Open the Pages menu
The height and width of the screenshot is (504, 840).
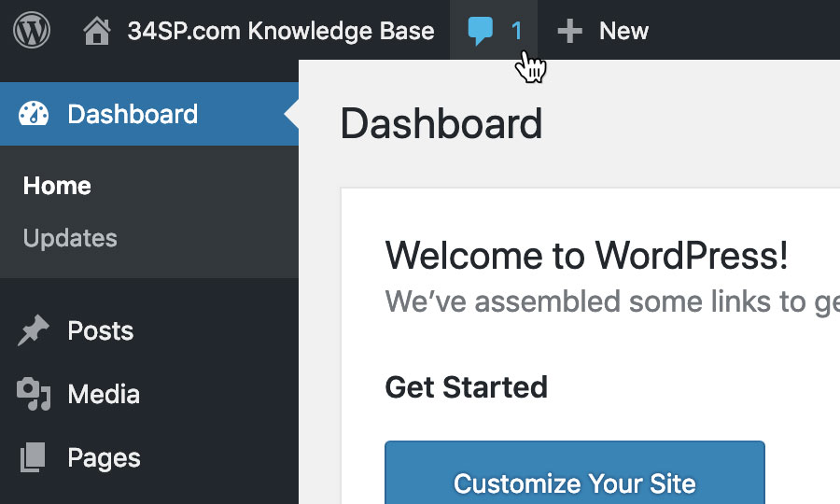[104, 458]
